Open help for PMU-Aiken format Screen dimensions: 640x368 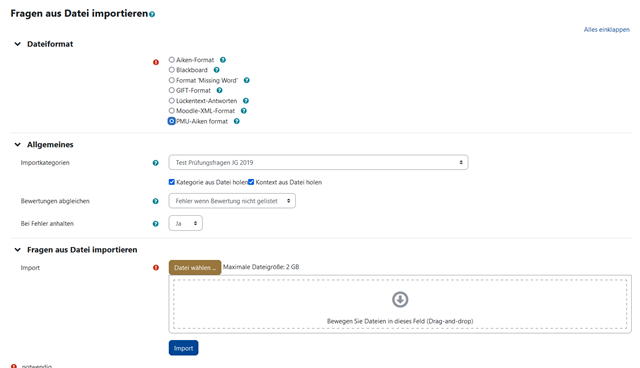pos(236,121)
